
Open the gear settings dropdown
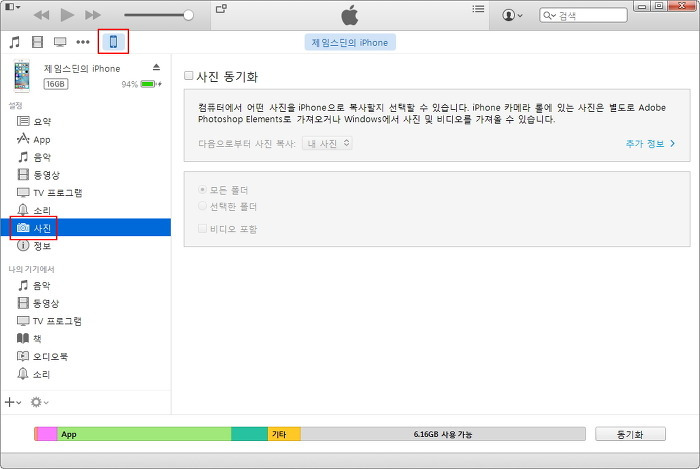tap(39, 402)
